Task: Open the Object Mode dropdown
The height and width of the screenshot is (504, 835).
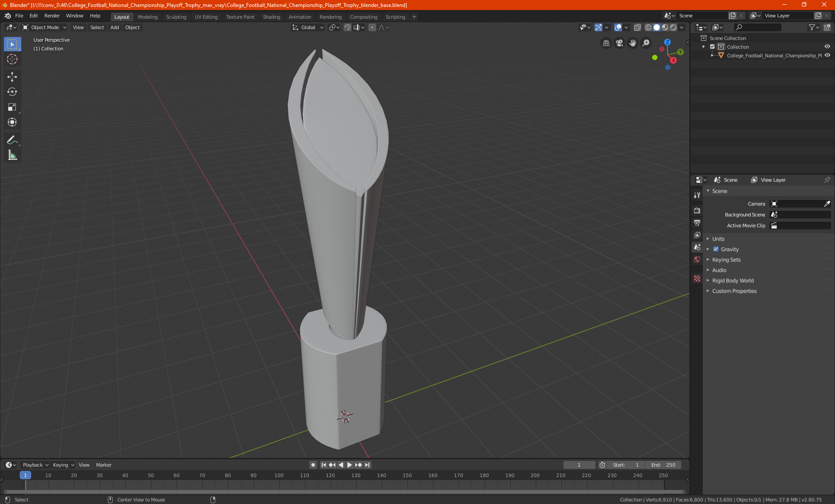Action: (44, 27)
